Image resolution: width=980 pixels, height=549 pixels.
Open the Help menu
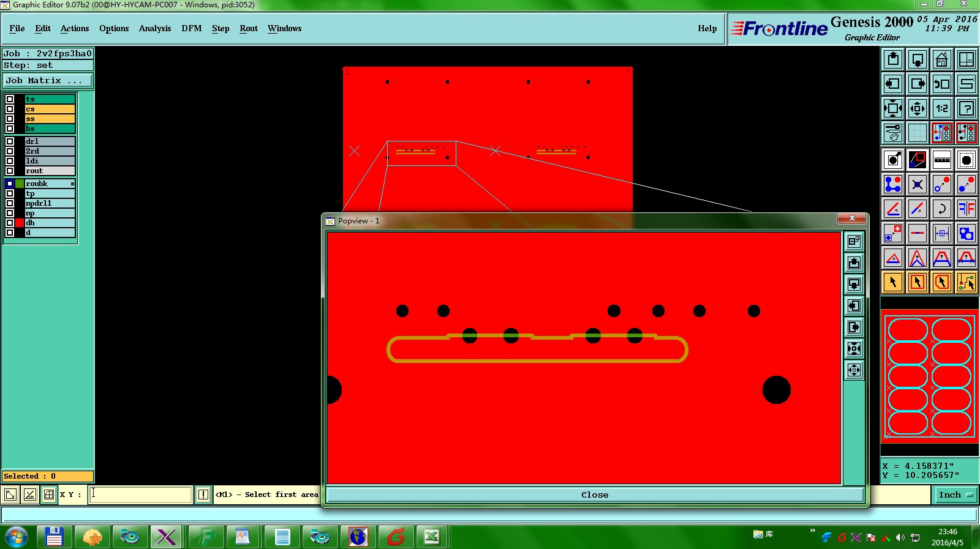point(707,28)
